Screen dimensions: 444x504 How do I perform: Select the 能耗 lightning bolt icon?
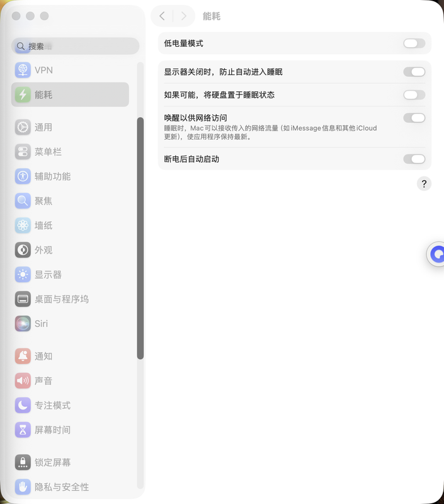pos(23,94)
